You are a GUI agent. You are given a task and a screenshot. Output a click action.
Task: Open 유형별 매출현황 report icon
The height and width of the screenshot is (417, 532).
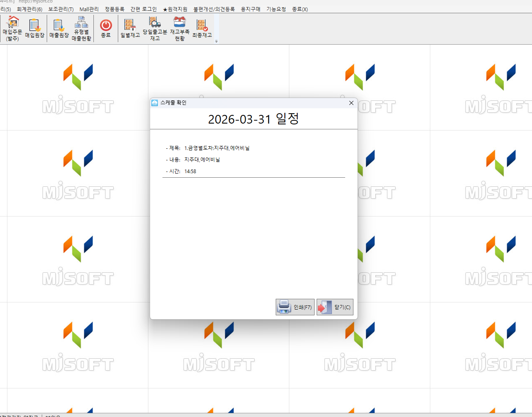81,28
